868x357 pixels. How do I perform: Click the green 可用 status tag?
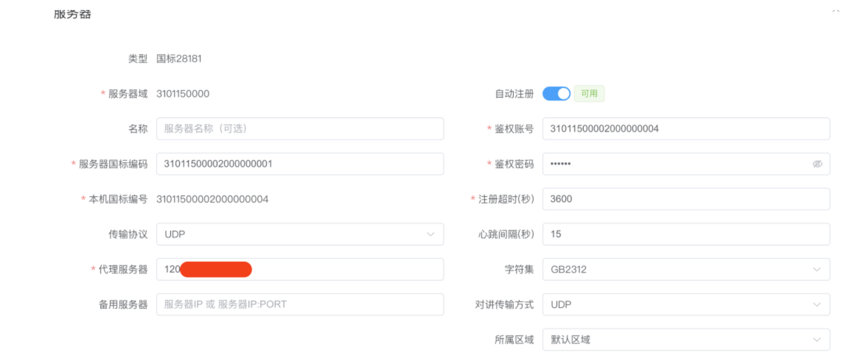[x=589, y=94]
